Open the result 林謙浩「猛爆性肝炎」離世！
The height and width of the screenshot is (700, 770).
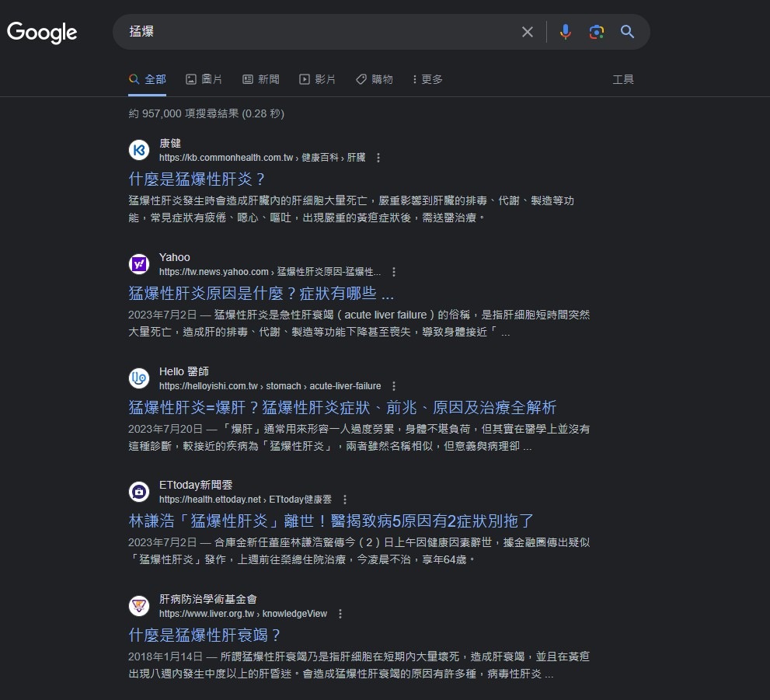coord(331,521)
